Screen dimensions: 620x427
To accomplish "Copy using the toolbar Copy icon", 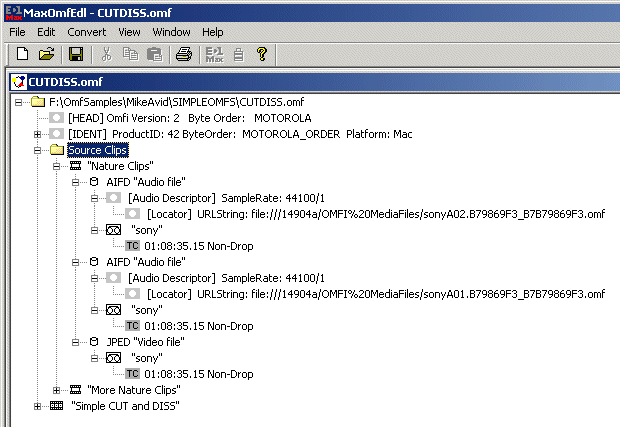I will [130, 54].
